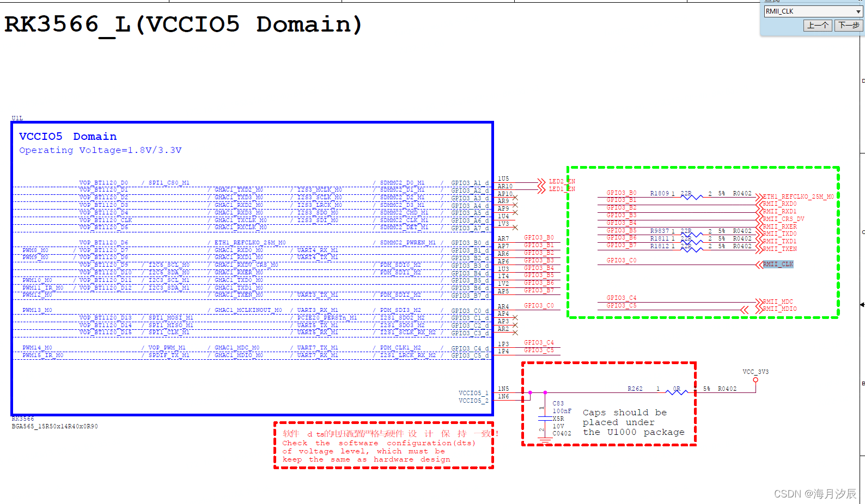865x504 pixels.
Task: Select resistor R262 reference designator
Action: pyautogui.click(x=635, y=389)
